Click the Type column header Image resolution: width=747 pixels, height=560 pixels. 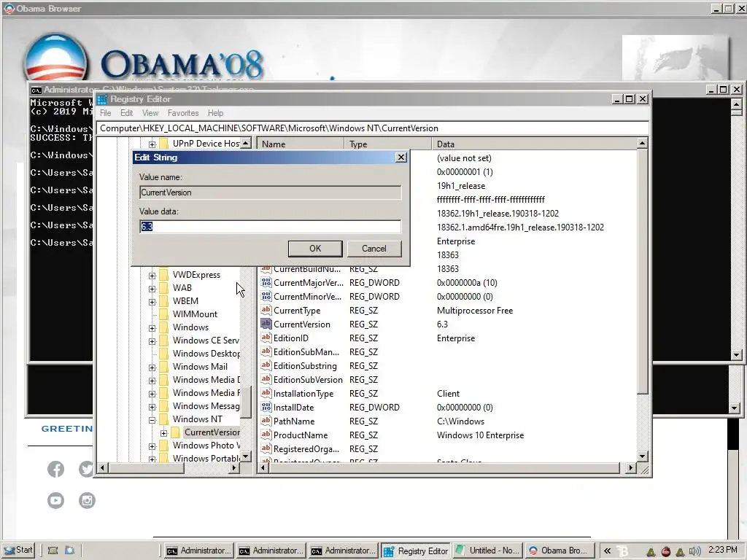pos(388,144)
